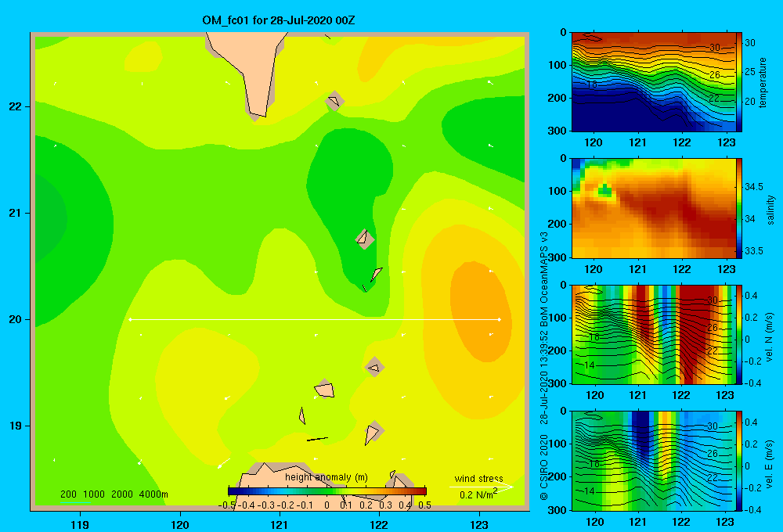Click the temperature color scale bar

739,82
